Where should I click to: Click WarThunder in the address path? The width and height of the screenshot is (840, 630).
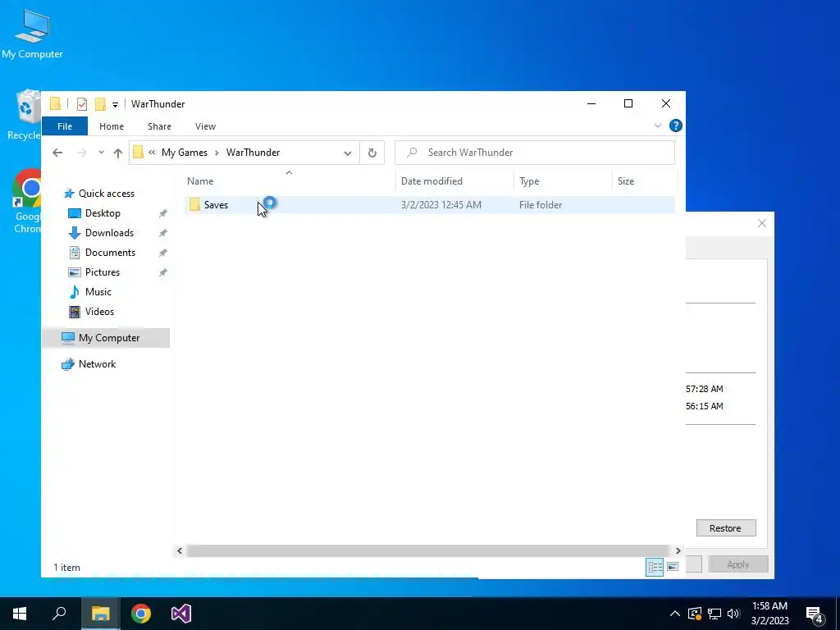pyautogui.click(x=253, y=153)
